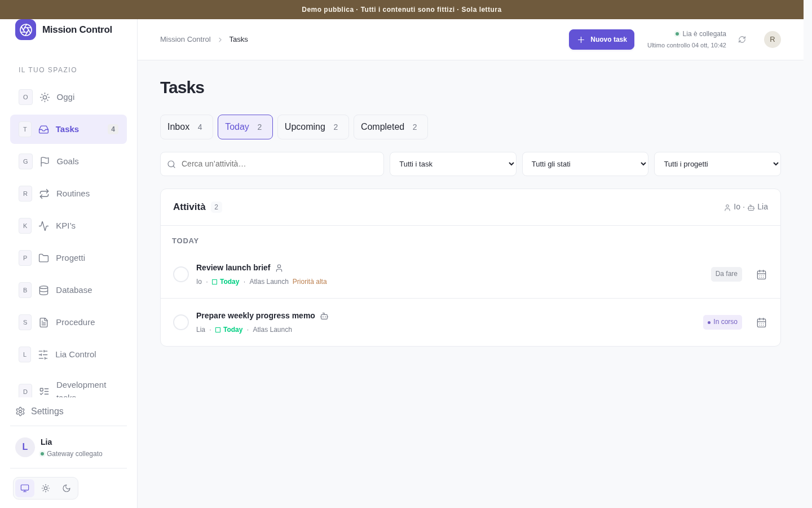This screenshot has height=508, width=812.
Task: Click the In corso status badge
Action: (722, 322)
